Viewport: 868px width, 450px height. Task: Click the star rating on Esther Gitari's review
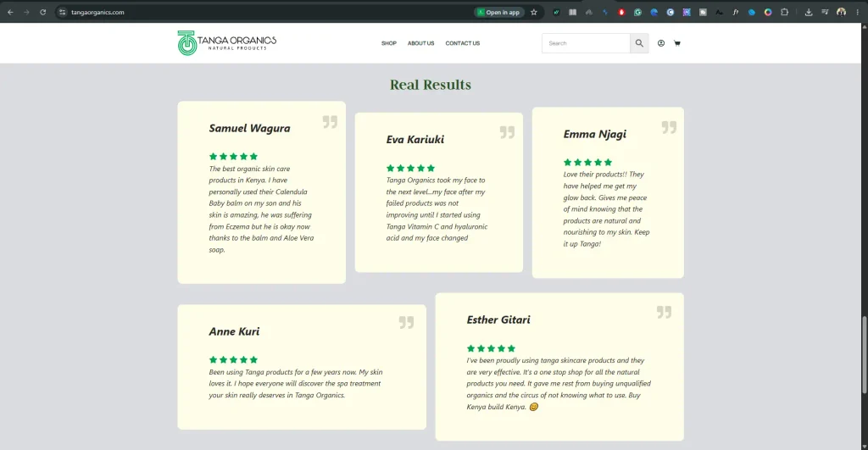pos(491,348)
